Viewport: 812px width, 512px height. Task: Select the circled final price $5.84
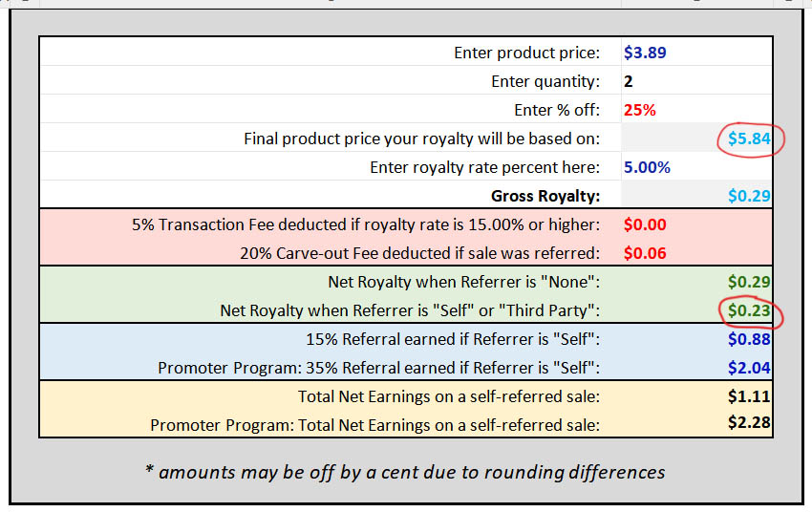click(749, 139)
